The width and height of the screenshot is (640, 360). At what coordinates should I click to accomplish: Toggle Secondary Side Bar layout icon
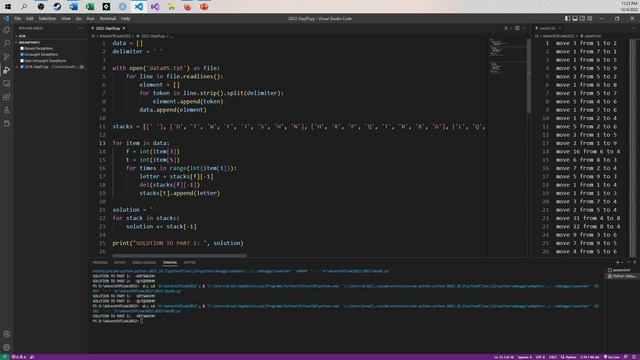pos(582,18)
